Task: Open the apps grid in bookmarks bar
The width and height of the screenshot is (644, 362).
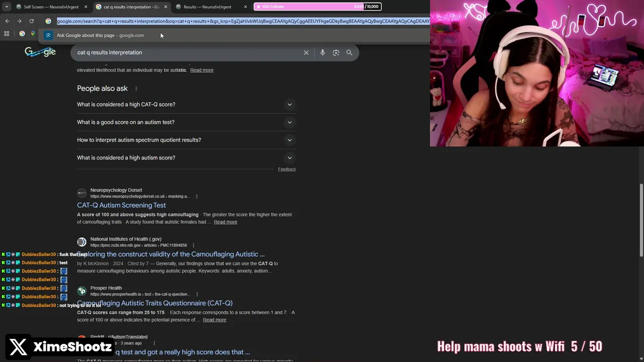Action: pos(7,34)
